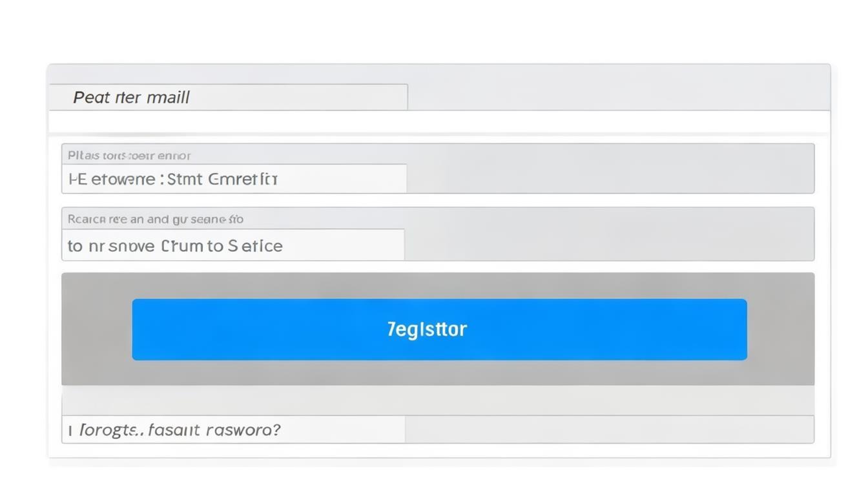Click light gray strip above the "rasworo?" row
868x496 pixels.
(x=438, y=401)
